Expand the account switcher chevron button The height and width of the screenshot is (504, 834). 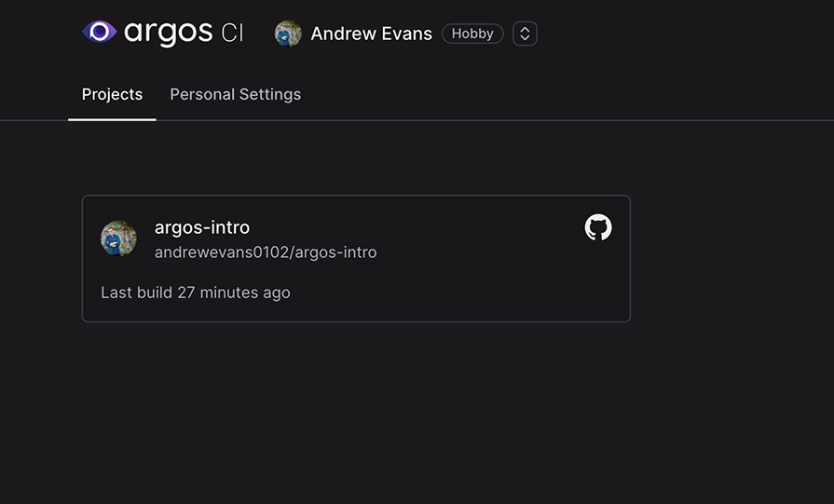[525, 34]
